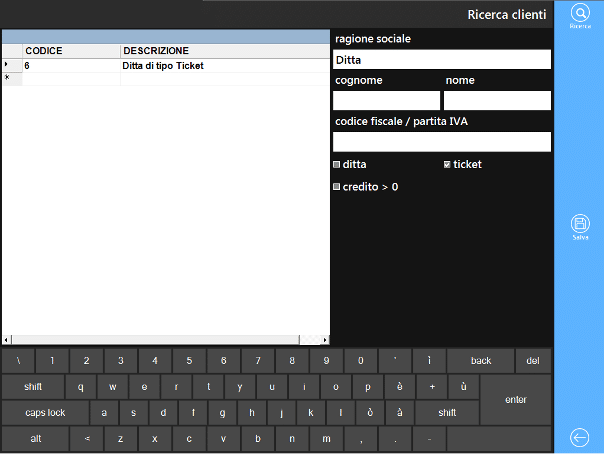This screenshot has width=604, height=454.
Task: Tap the 'è' key
Action: pos(399,387)
